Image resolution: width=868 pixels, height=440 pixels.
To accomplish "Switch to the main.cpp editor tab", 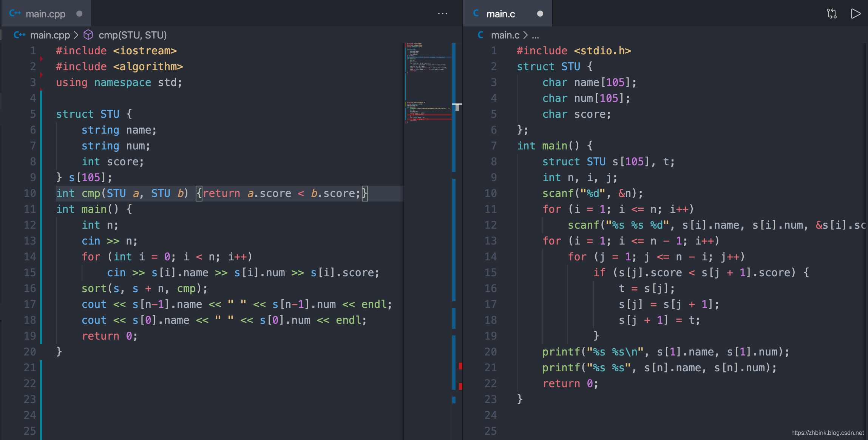I will pos(45,14).
